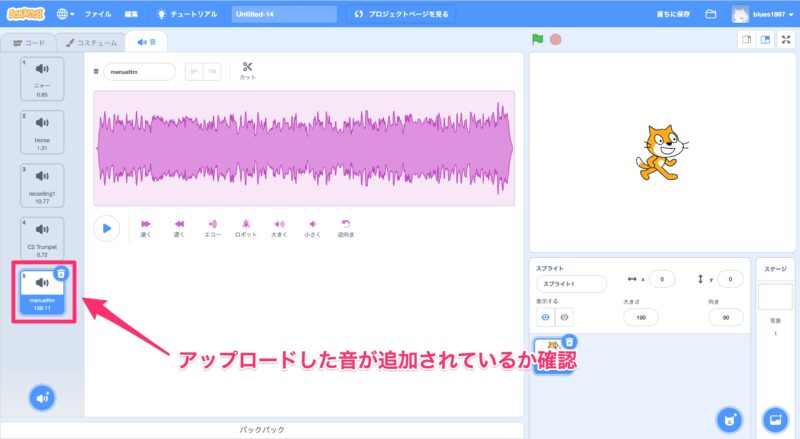Show the sprite with eye icon
This screenshot has width=800, height=439.
pyautogui.click(x=546, y=317)
